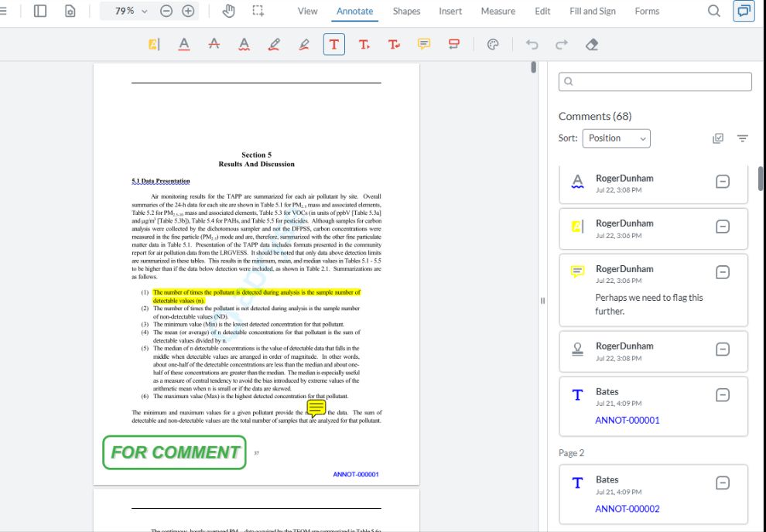Screen dimensions: 766x532
Task: Click in the comments search field
Action: [x=655, y=81]
